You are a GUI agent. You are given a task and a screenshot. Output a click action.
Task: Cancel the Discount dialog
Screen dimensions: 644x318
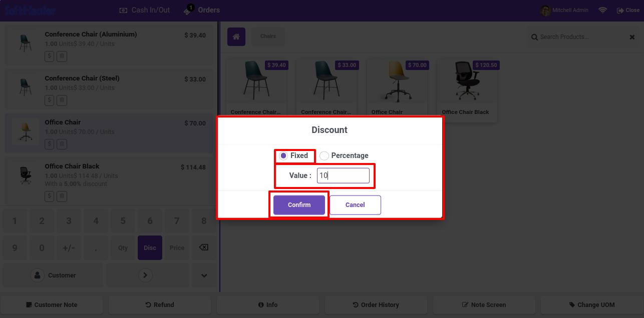(355, 205)
